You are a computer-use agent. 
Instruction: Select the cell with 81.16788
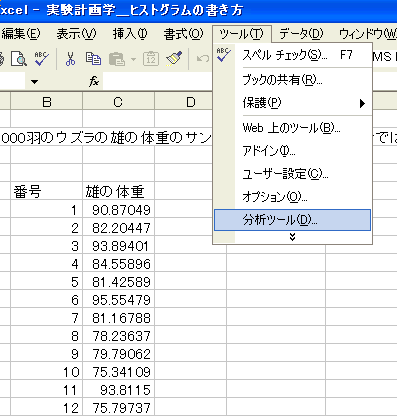coord(118,318)
